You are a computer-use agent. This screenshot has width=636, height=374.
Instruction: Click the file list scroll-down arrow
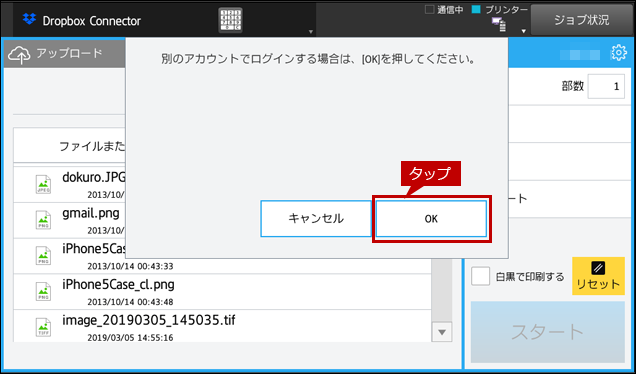coord(442,332)
